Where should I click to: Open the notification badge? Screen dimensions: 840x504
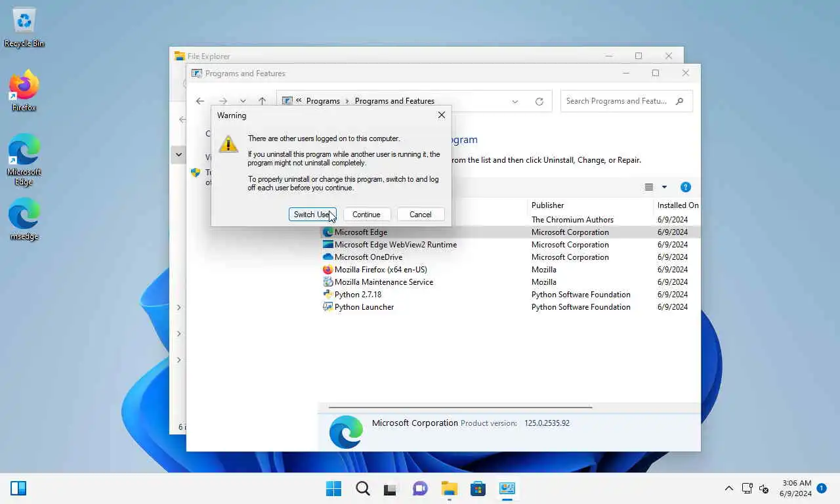click(x=822, y=488)
